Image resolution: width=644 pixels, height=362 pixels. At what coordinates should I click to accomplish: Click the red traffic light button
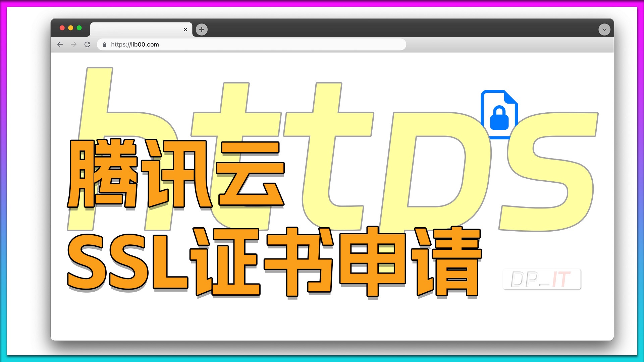62,27
